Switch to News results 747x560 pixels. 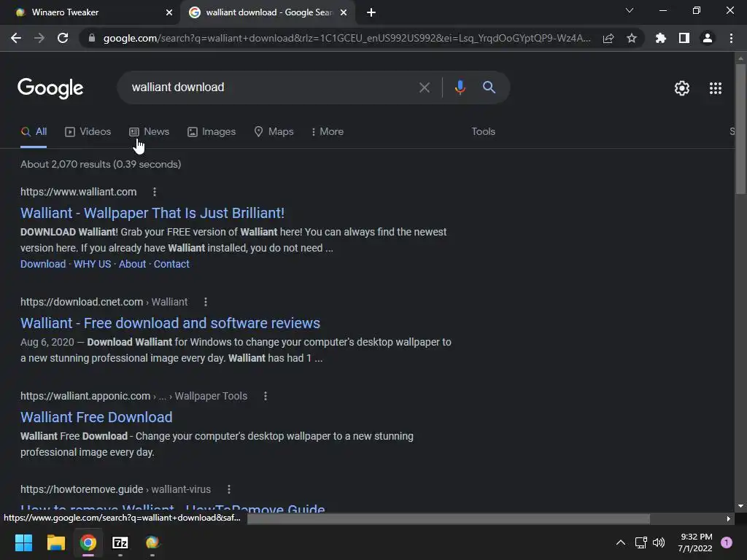tap(149, 132)
